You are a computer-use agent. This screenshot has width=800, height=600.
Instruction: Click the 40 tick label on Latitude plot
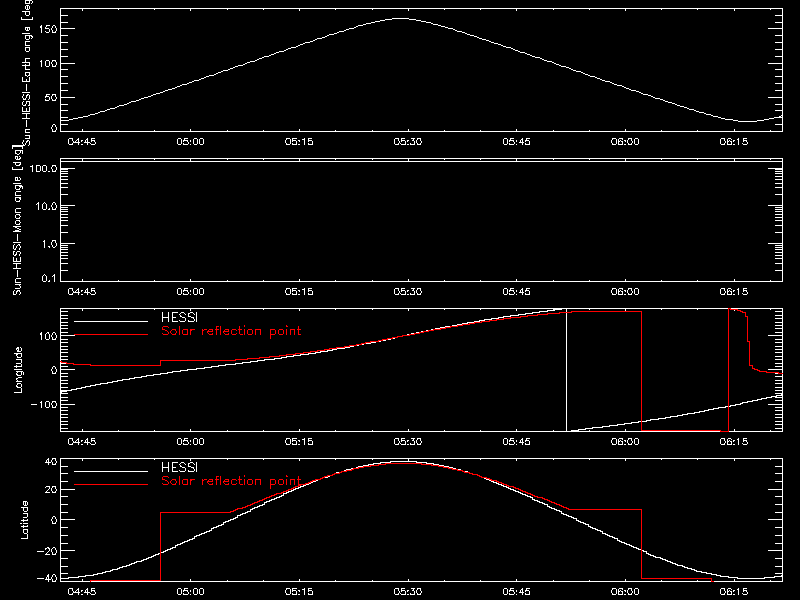[x=51, y=462]
